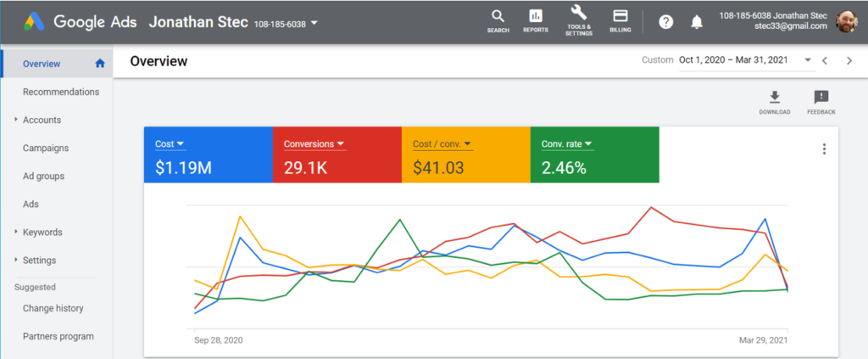
Task: Download the overview report
Action: (x=774, y=98)
